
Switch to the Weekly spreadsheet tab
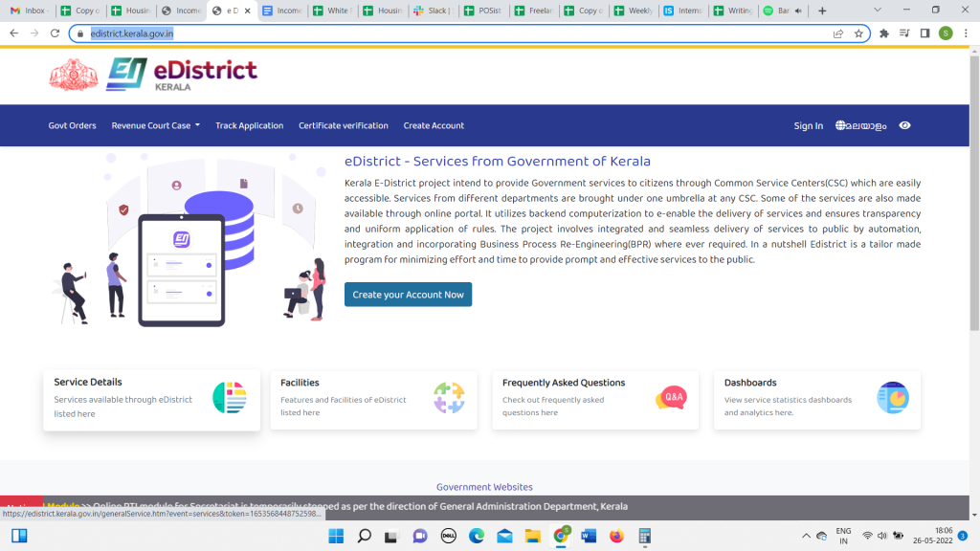[x=635, y=11]
